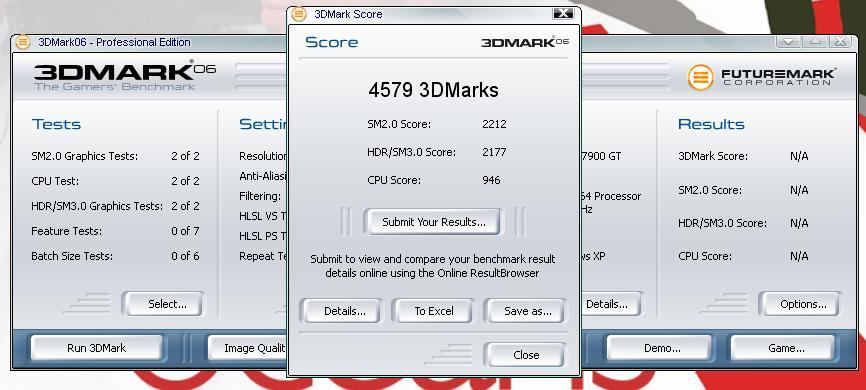
Task: Click 3DMark Score N/A in Results
Action: point(799,156)
